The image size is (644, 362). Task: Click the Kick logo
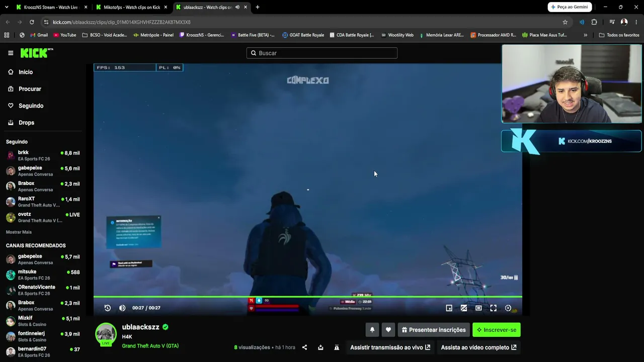(37, 53)
